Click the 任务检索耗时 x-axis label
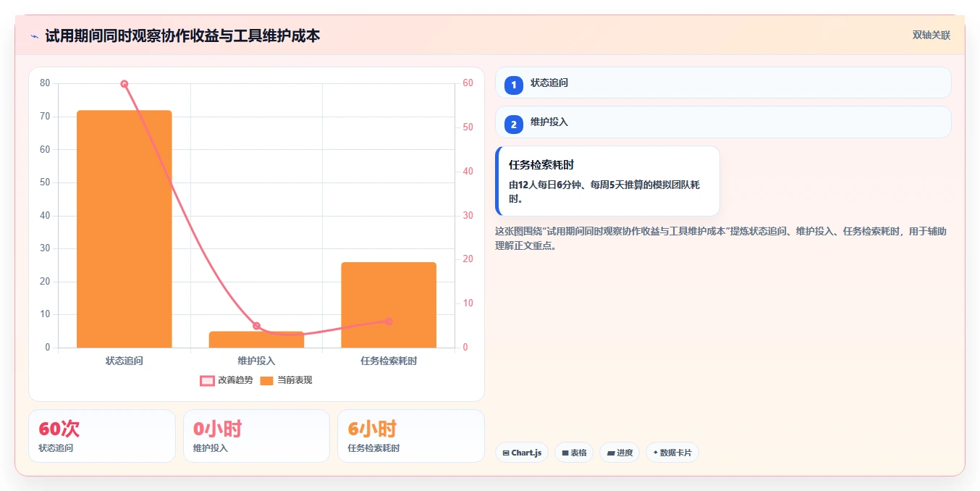The width and height of the screenshot is (980, 491). [389, 361]
